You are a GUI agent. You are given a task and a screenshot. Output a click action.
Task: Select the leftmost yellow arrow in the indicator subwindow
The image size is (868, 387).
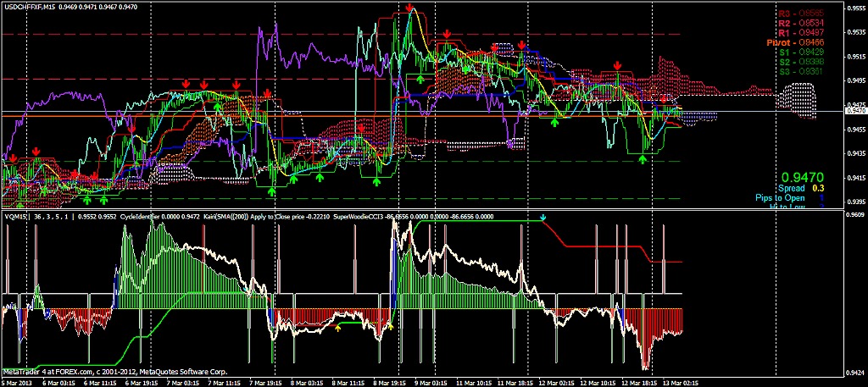point(338,326)
